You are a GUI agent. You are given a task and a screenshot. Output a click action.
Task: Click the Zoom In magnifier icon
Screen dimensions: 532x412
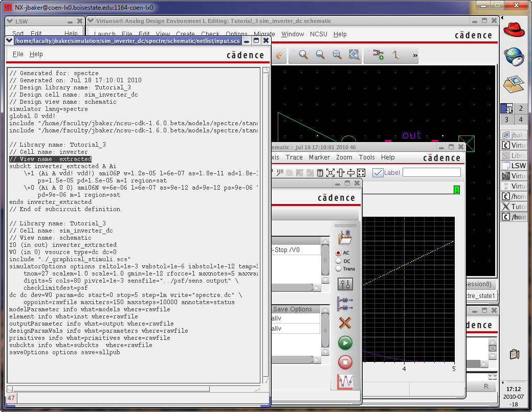coord(303,55)
